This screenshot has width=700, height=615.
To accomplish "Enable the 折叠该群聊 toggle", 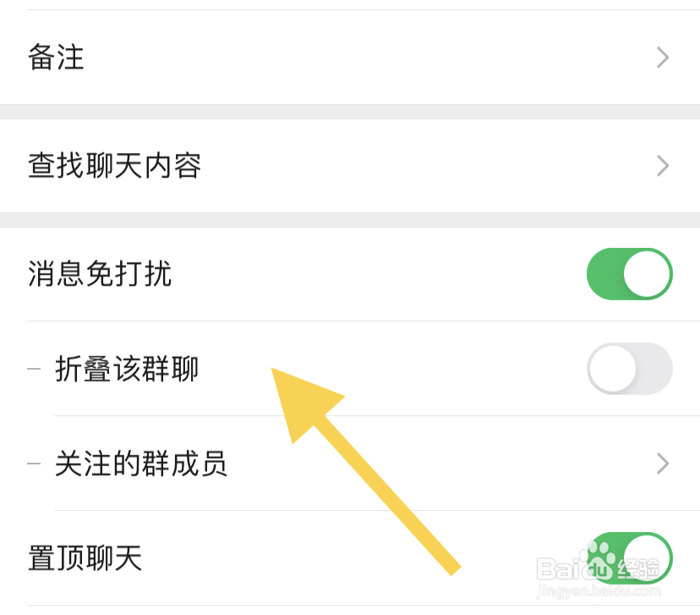I will 629,370.
